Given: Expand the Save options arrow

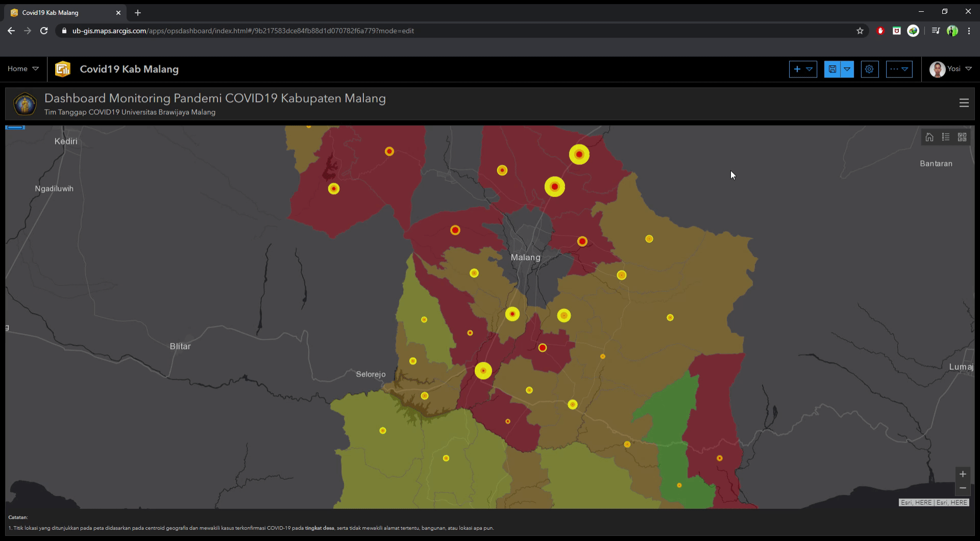Looking at the screenshot, I should pos(847,69).
